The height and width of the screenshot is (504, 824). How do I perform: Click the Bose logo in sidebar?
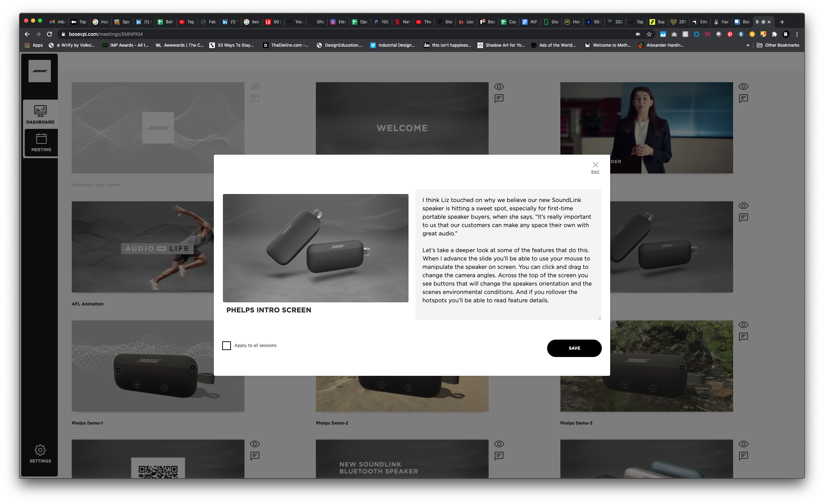(x=40, y=71)
